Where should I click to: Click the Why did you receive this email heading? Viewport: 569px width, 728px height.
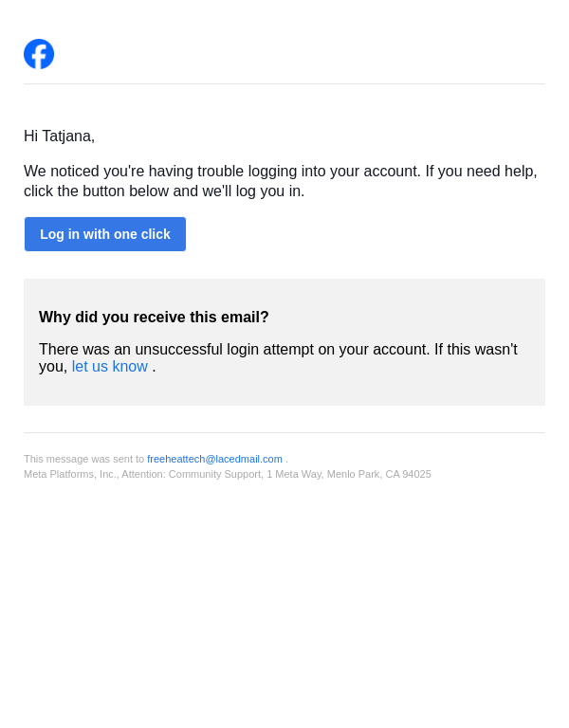pos(154,318)
